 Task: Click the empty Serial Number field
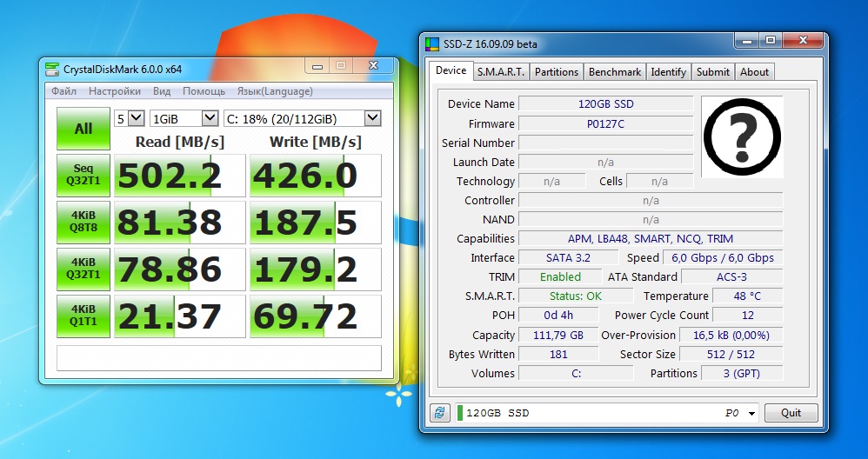click(x=605, y=143)
